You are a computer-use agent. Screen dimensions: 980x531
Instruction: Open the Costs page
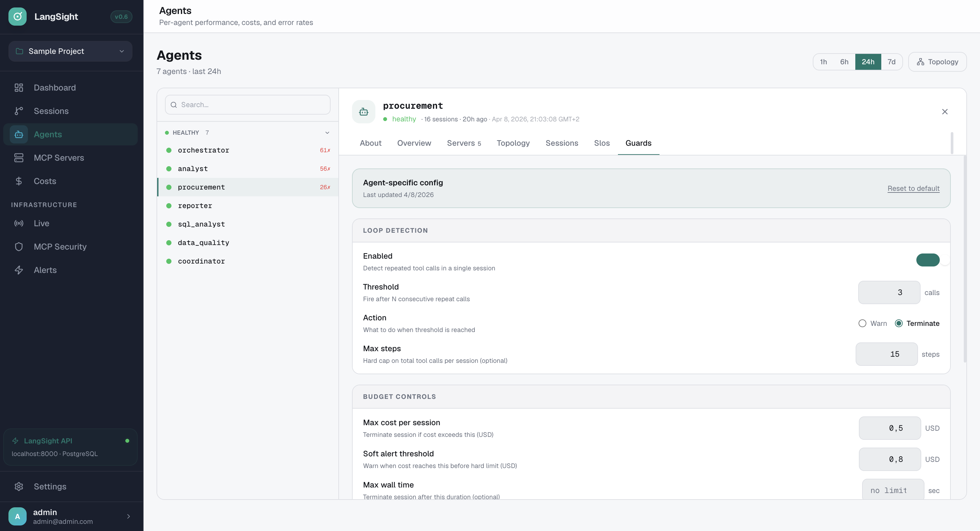tap(70, 181)
